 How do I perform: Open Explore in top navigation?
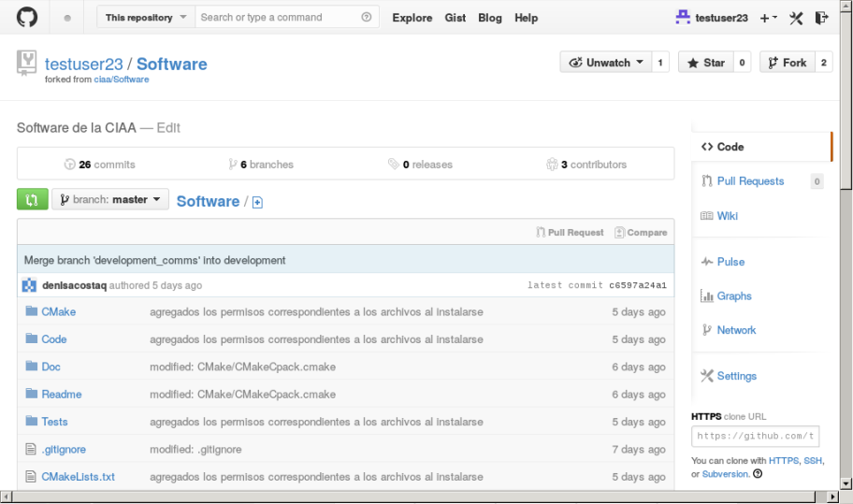click(412, 18)
